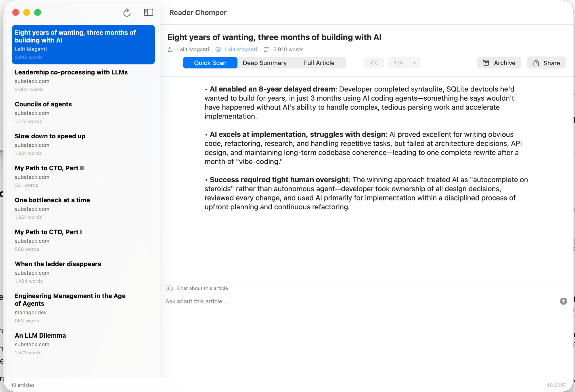This screenshot has width=575, height=392.
Task: Select the An LLM Dilemma article
Action: click(83, 344)
